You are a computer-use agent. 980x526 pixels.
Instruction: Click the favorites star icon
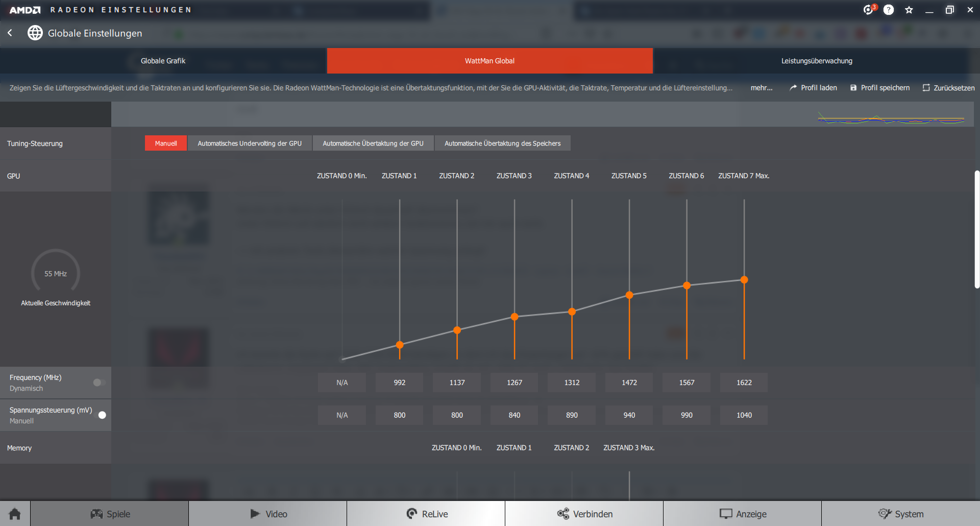coord(909,10)
